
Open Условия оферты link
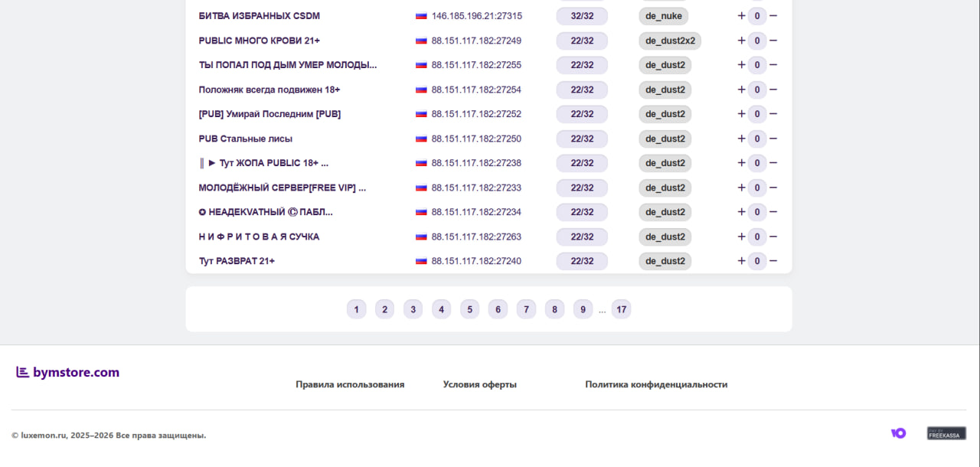[479, 384]
